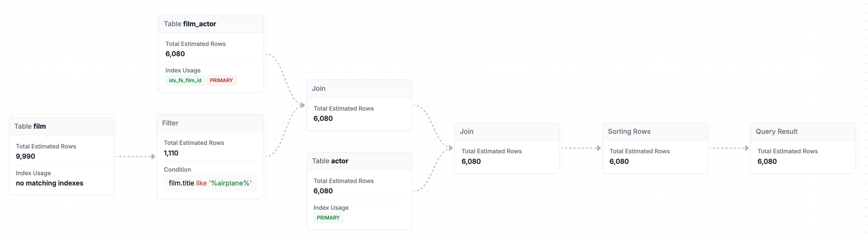This screenshot has height=239, width=868.
Task: Select the first Join node with 6,080 rows
Action: (359, 105)
